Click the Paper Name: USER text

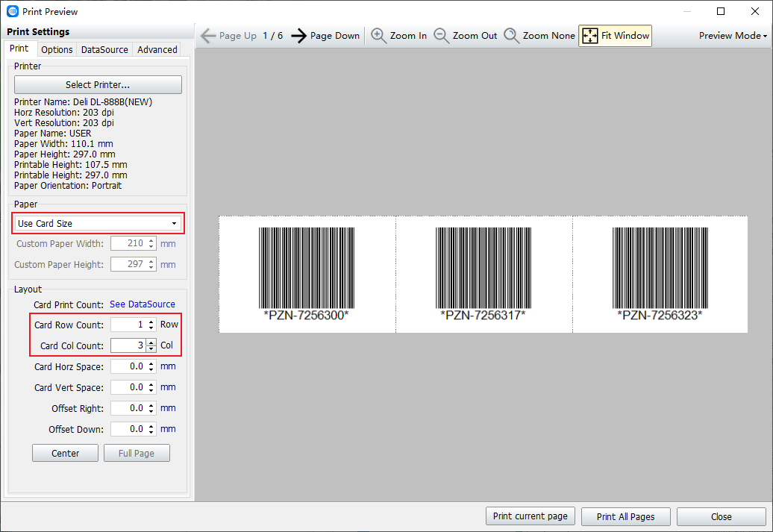[53, 134]
